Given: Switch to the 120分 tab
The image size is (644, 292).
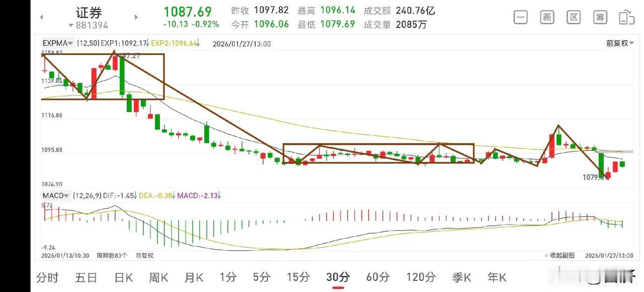Looking at the screenshot, I should click(421, 277).
